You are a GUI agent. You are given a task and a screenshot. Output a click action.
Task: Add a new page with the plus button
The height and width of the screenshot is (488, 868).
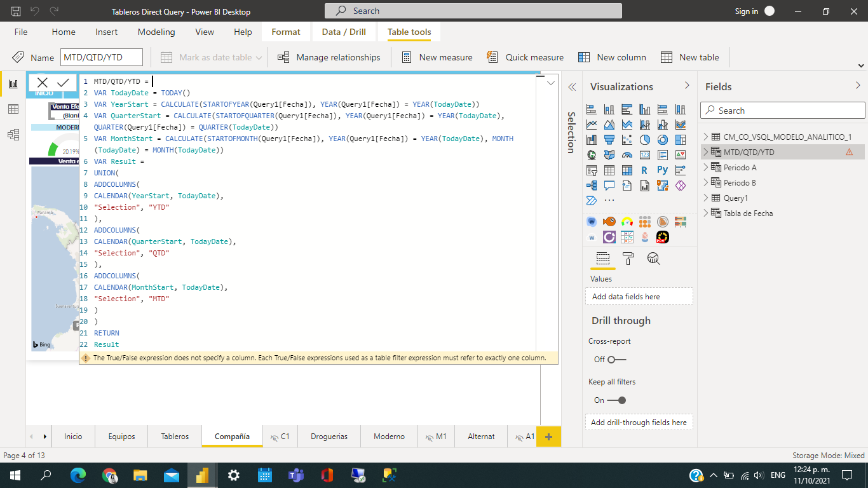(x=549, y=437)
